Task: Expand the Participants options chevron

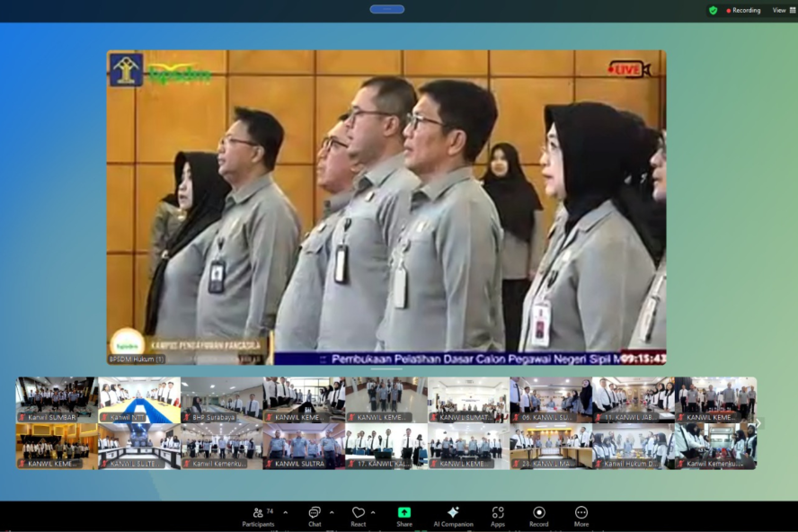Action: [x=286, y=512]
